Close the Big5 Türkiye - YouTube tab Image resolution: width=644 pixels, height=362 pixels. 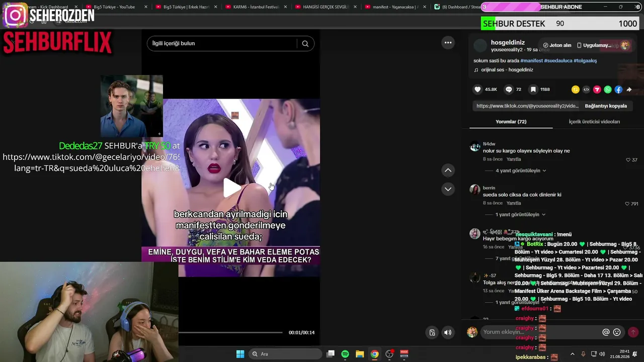[x=146, y=7]
